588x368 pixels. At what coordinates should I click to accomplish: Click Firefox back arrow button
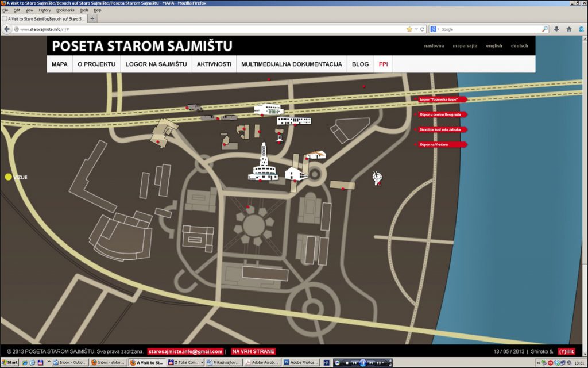pos(7,29)
